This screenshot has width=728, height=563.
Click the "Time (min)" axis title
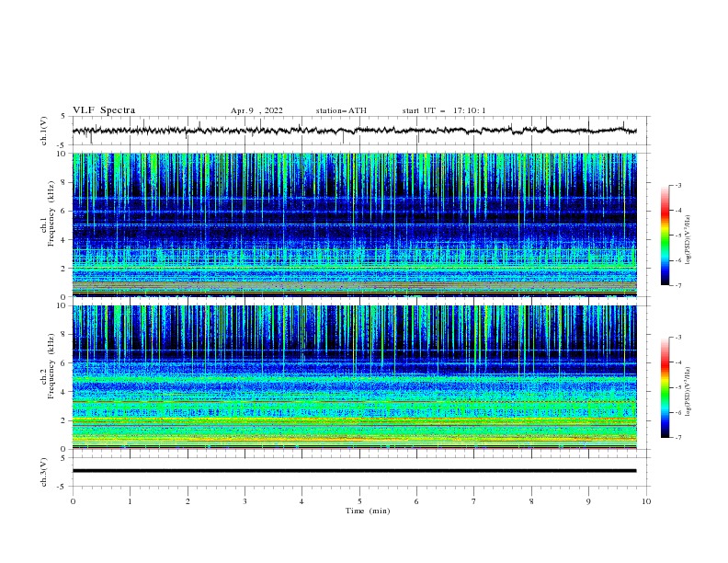[x=368, y=511]
